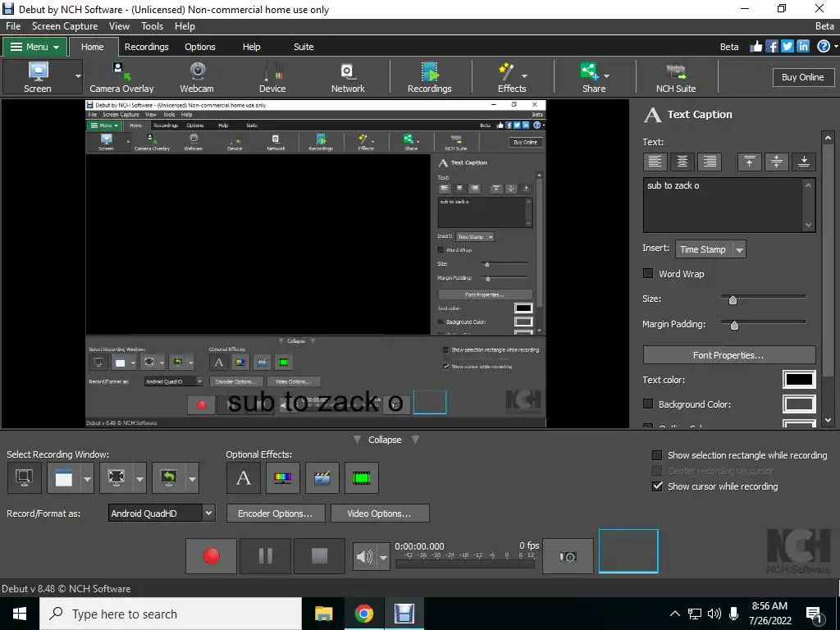Take a snapshot with the camera button
The image size is (840, 630).
[x=568, y=556]
